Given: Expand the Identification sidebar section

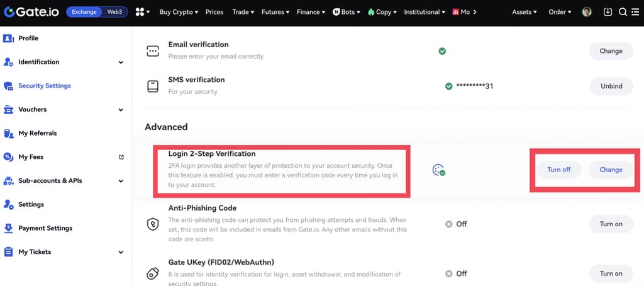Looking at the screenshot, I should [121, 62].
